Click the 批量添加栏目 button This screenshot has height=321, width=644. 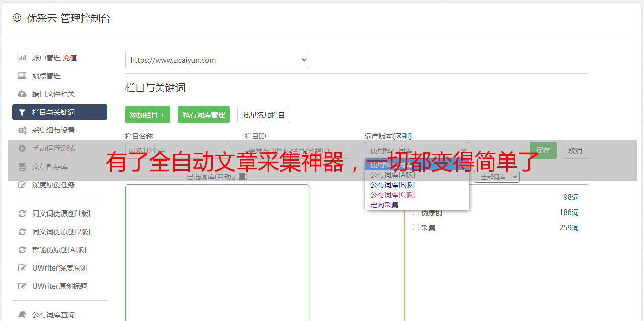264,115
